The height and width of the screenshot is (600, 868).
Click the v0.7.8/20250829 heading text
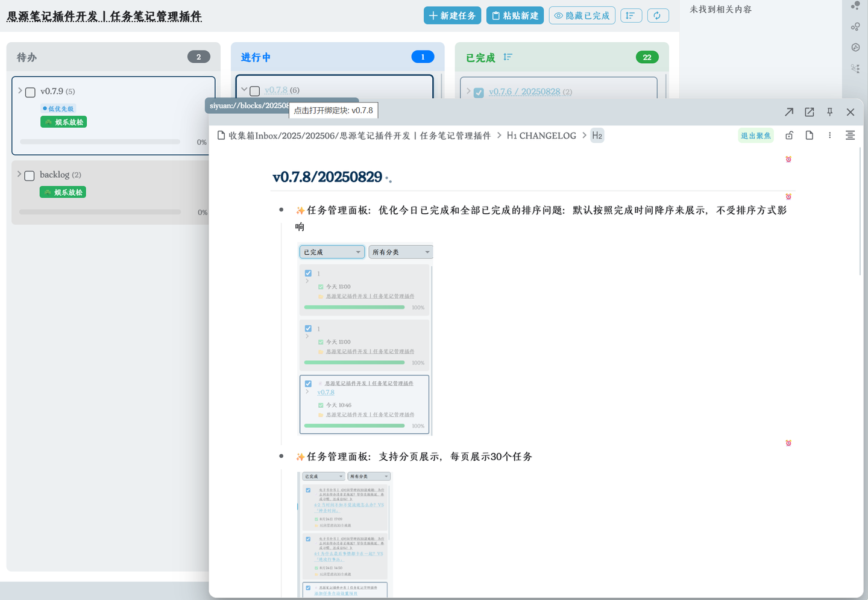coord(327,177)
